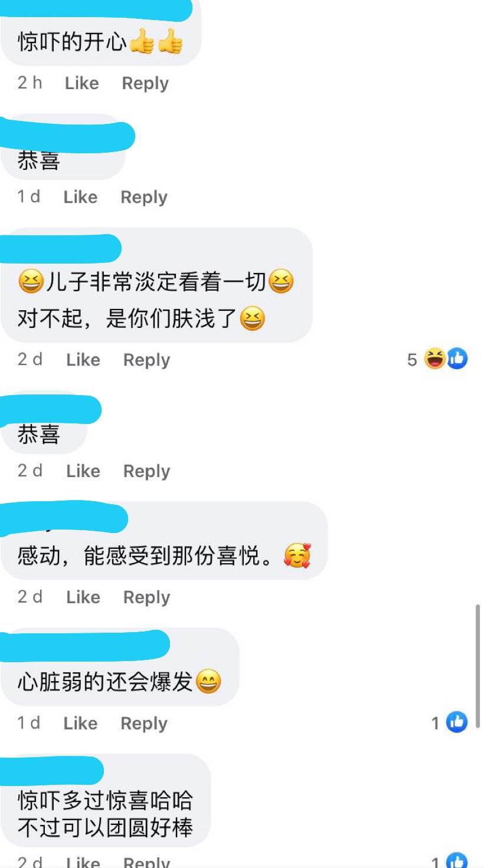Like the comment 儿子非常淡定看着一切
Image resolution: width=484 pixels, height=868 pixels.
pos(83,360)
